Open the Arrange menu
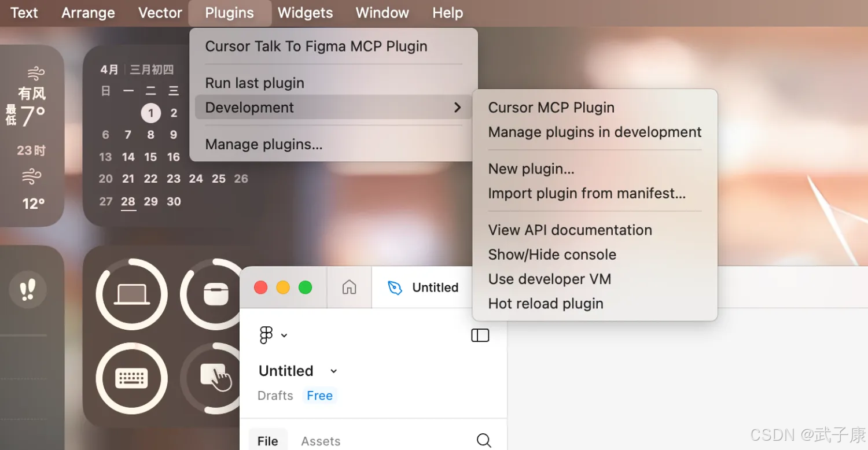The height and width of the screenshot is (450, 868). pyautogui.click(x=89, y=13)
